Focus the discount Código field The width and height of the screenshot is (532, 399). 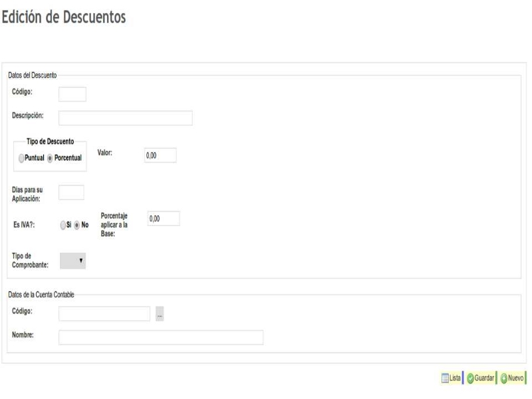point(72,94)
